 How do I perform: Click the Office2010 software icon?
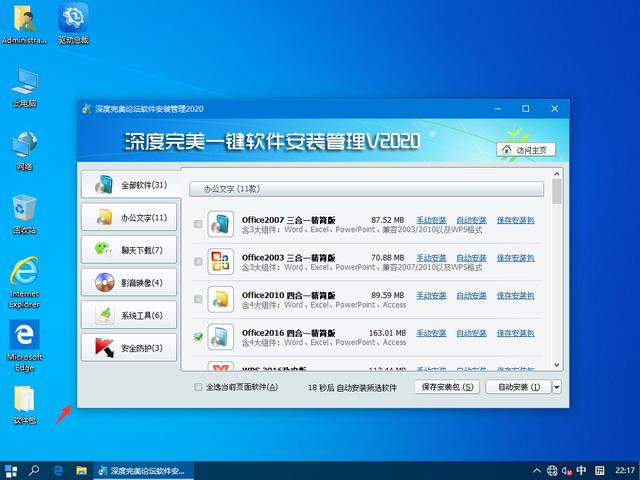(220, 299)
